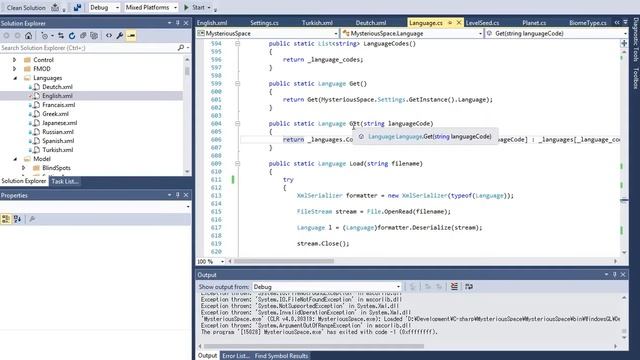Pin the Properties panel
The image size is (640, 360).
point(178,195)
